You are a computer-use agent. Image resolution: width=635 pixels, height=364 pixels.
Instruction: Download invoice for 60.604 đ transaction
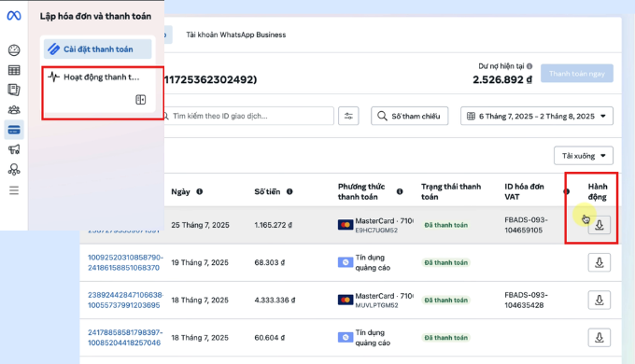pyautogui.click(x=599, y=338)
